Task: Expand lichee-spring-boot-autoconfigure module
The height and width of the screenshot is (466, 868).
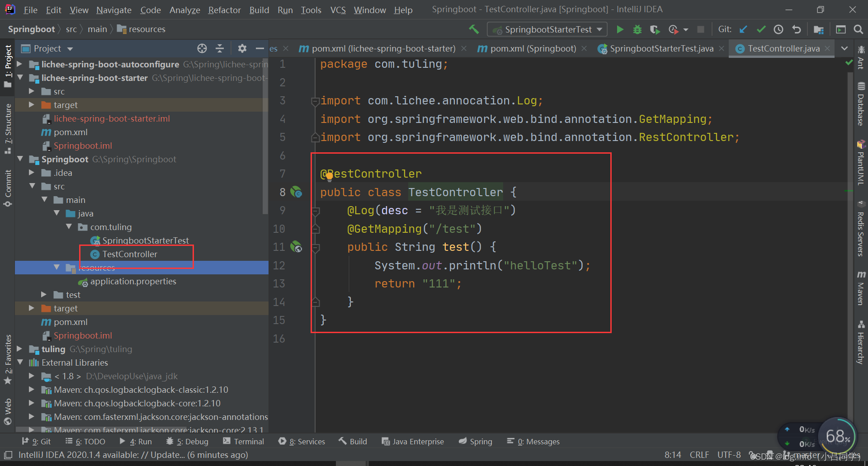Action: coord(19,64)
